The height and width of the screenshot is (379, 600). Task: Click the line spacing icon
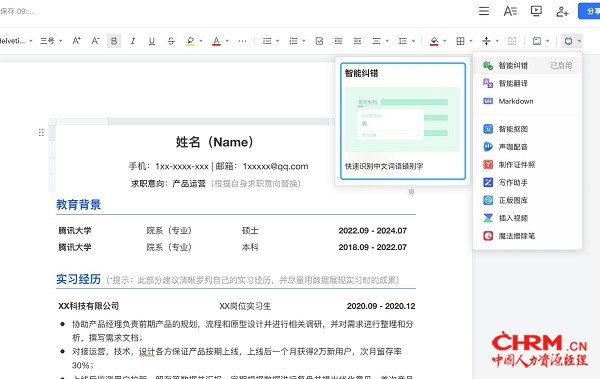[403, 41]
